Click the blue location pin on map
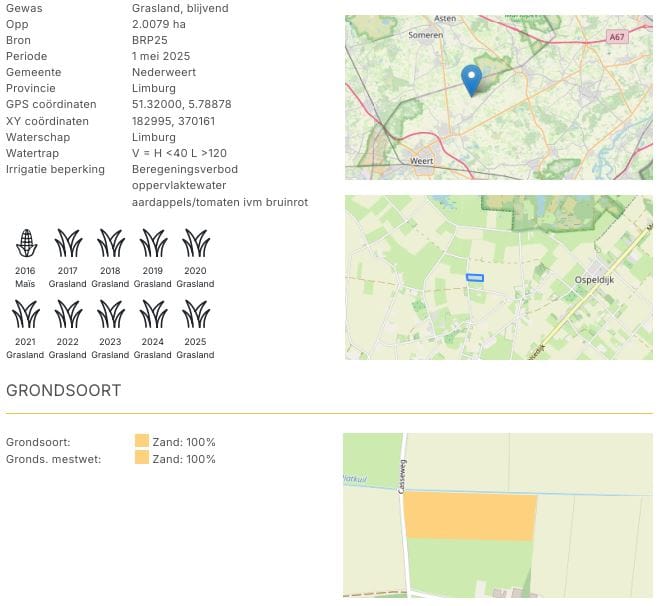Viewport: 662px width, 606px height. click(471, 78)
